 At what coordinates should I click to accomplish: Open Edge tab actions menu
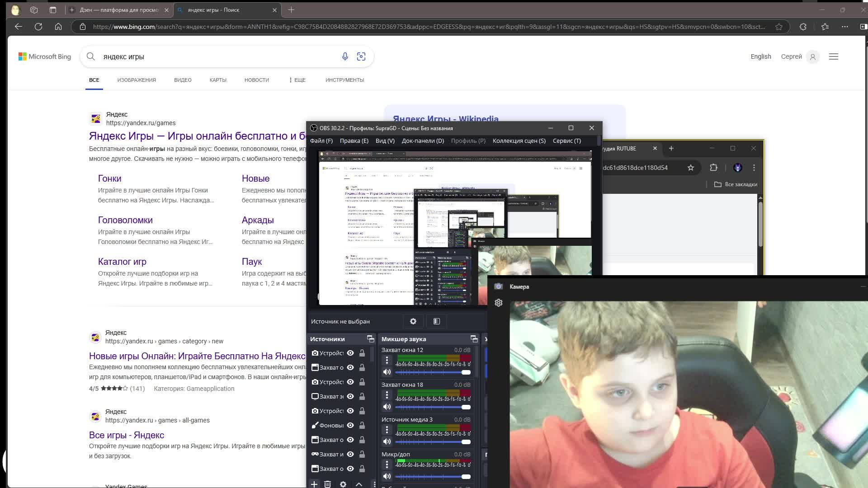tap(53, 9)
